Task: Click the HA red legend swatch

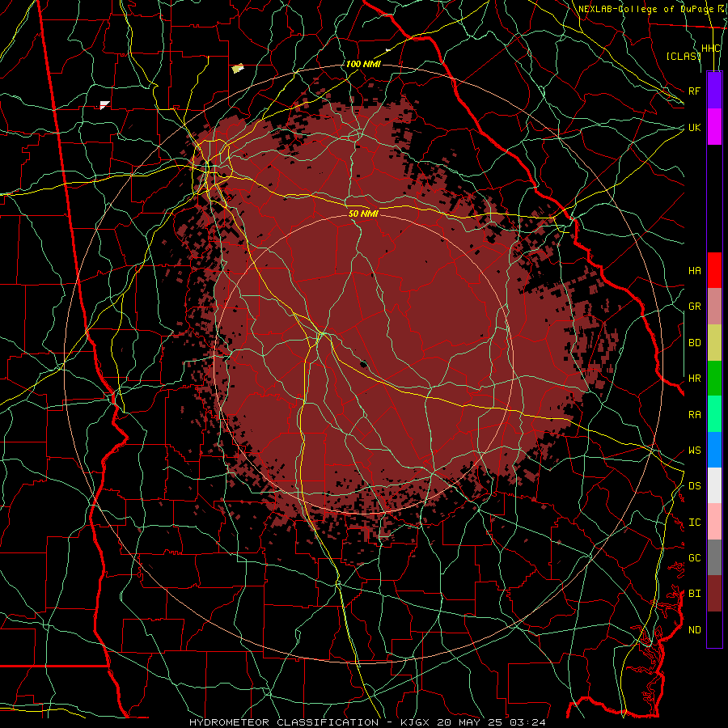Action: [714, 270]
